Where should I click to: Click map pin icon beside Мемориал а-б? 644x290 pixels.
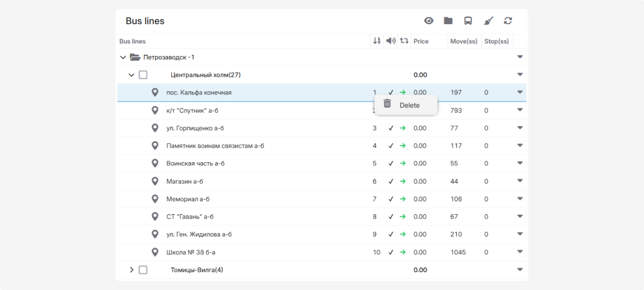[x=155, y=199]
